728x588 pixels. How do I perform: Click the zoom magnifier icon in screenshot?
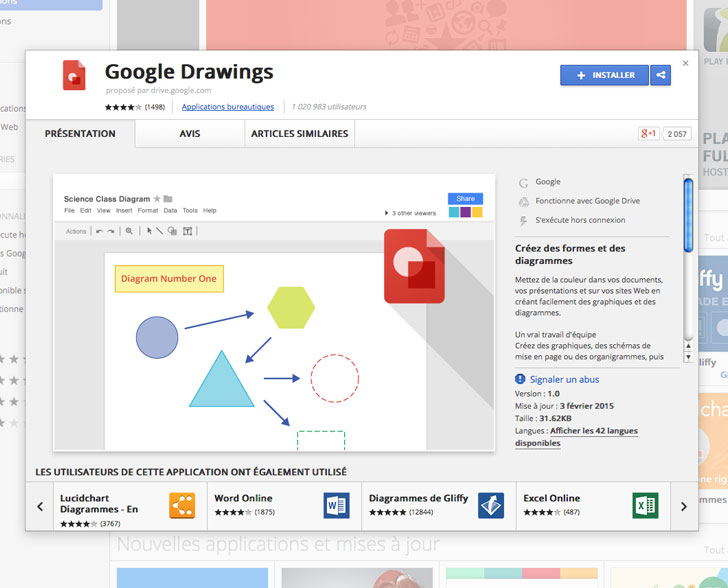(x=129, y=231)
